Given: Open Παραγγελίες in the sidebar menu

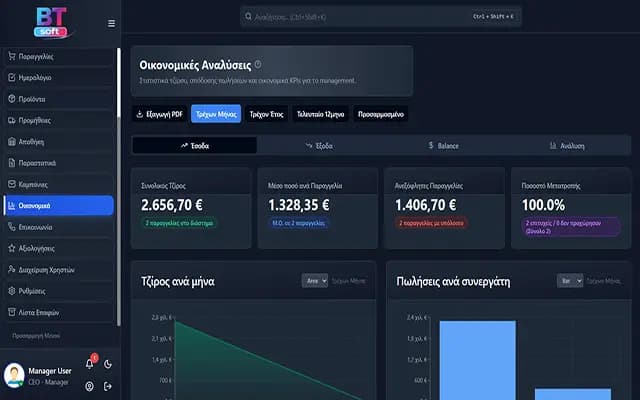Looking at the screenshot, I should coord(58,56).
